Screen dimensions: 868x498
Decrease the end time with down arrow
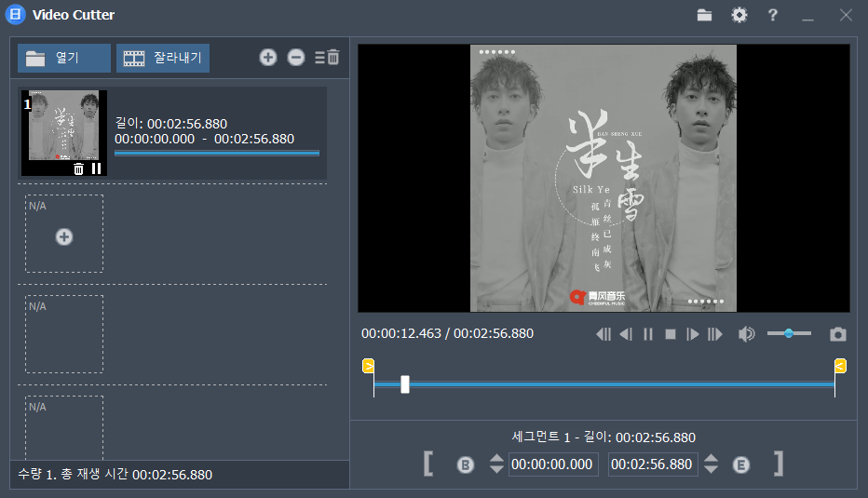click(712, 468)
